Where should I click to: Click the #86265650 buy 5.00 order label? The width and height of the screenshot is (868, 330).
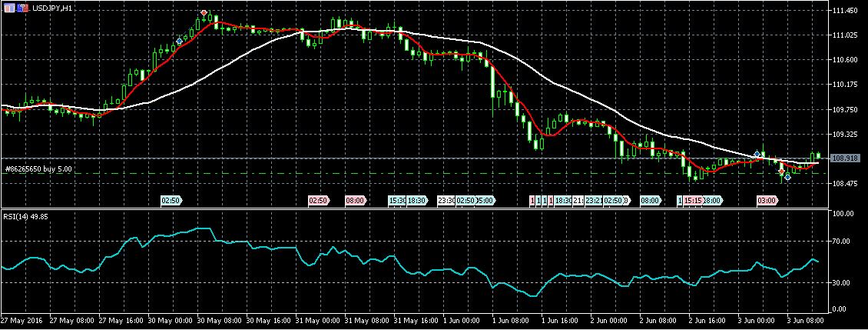(38, 168)
